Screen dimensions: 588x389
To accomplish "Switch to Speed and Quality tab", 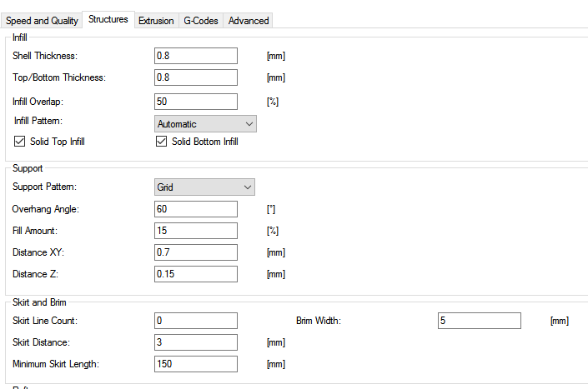I will tap(43, 20).
